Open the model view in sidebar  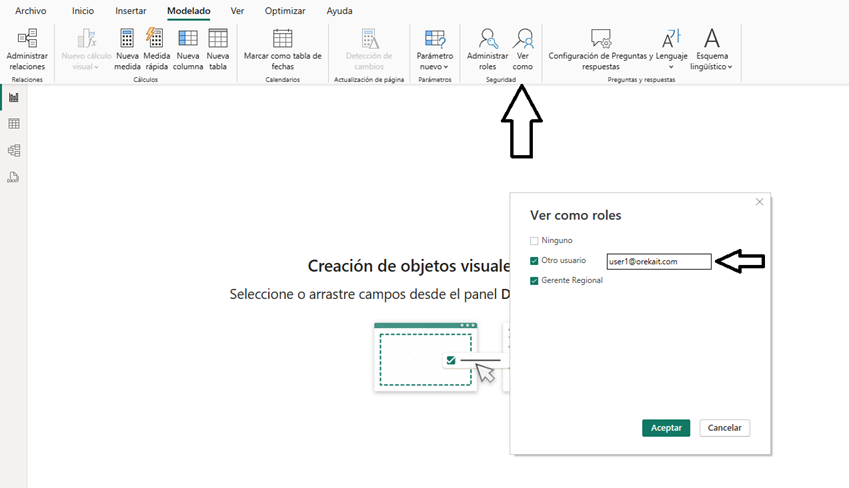[14, 151]
